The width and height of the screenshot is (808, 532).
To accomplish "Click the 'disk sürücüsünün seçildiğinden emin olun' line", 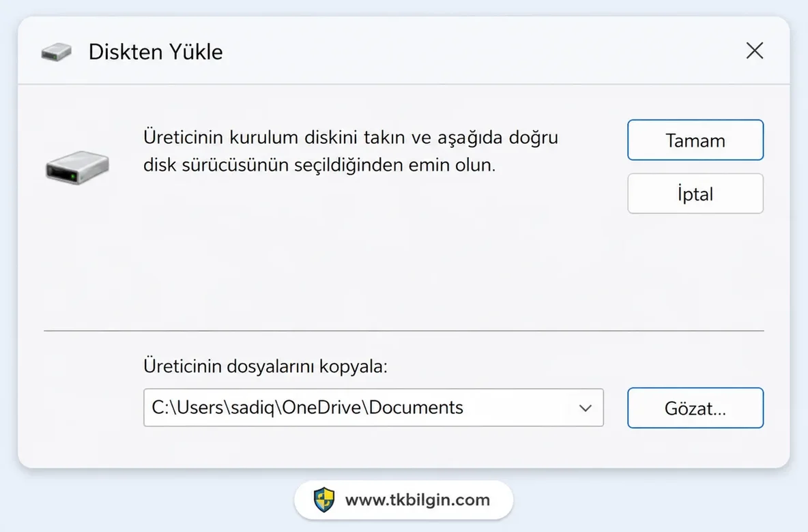I will pyautogui.click(x=319, y=165).
